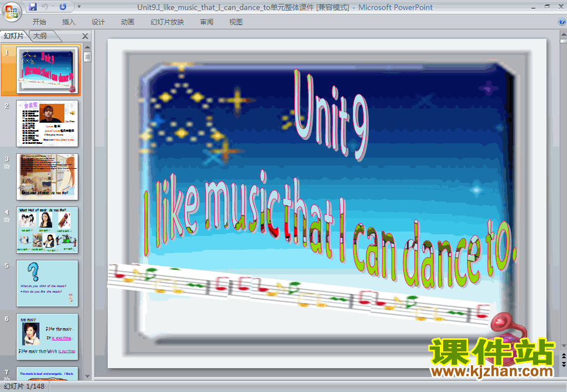567x392 pixels.
Task: Select the Unit 9 WordArt title
Action: (x=331, y=114)
